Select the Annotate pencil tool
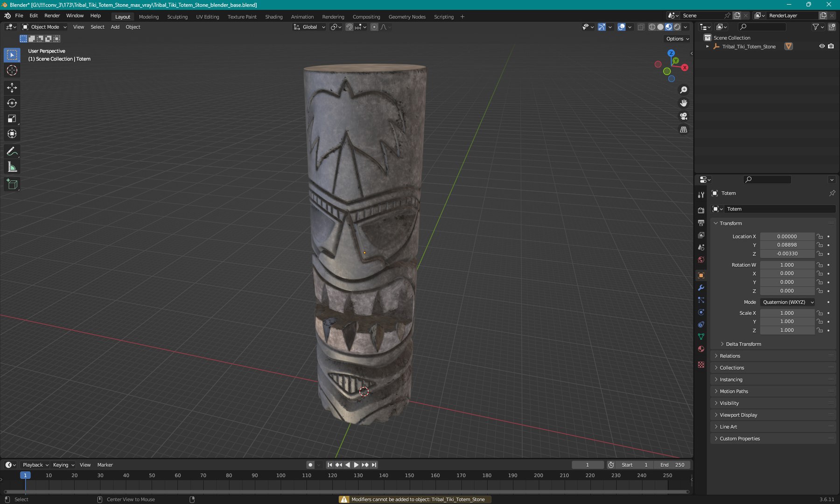This screenshot has width=840, height=504. pyautogui.click(x=12, y=152)
